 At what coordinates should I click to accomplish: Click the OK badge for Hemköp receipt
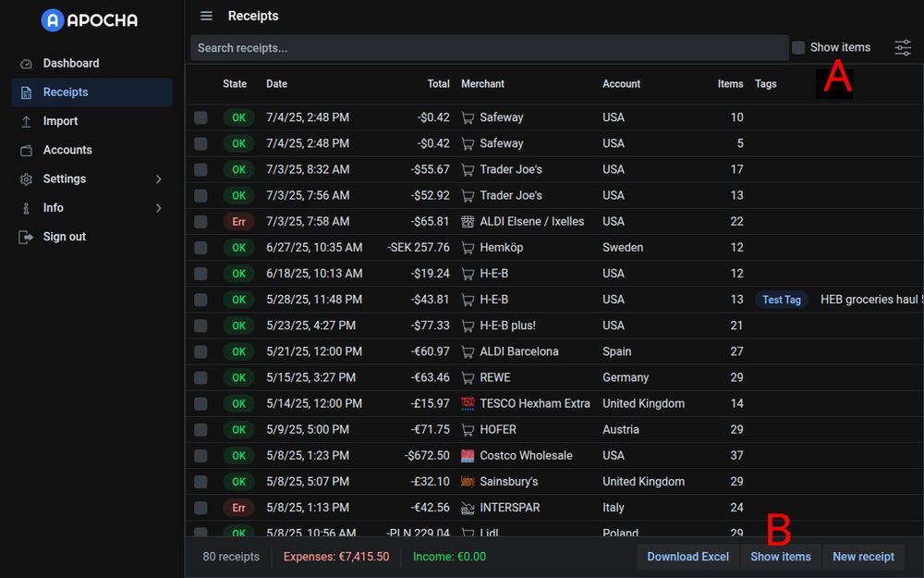pyautogui.click(x=238, y=247)
